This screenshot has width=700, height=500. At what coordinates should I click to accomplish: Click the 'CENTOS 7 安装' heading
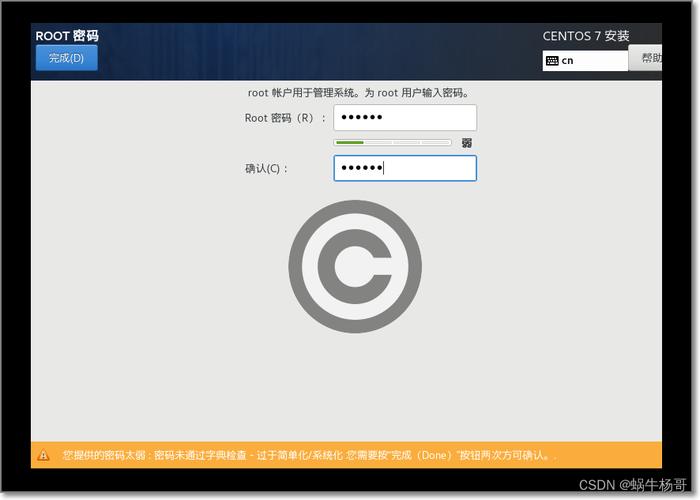click(586, 36)
